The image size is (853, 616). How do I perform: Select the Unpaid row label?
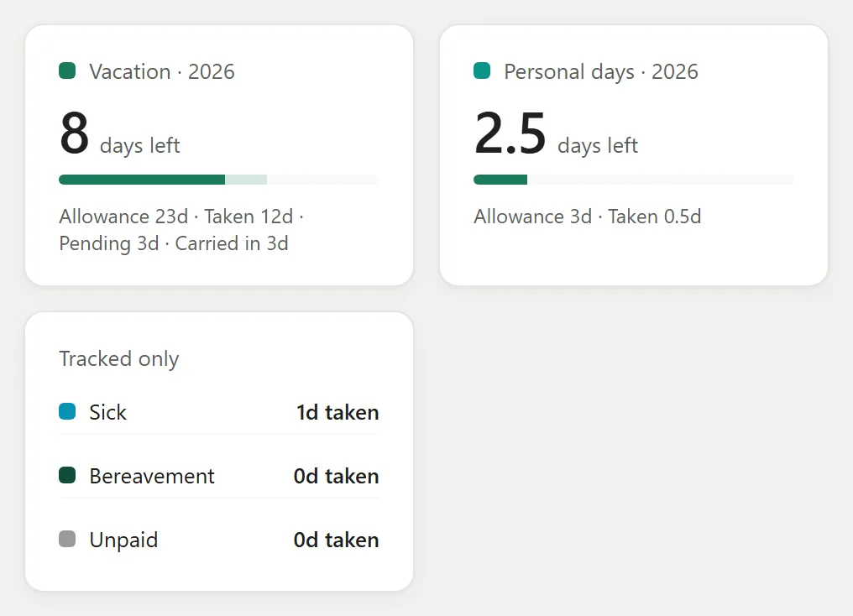tap(123, 540)
